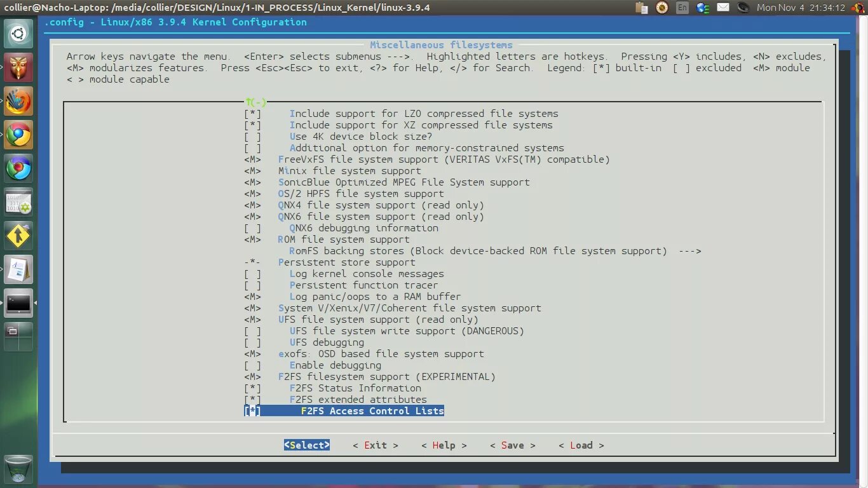868x488 pixels.
Task: Enable Persistent function tracer
Action: 341,285
